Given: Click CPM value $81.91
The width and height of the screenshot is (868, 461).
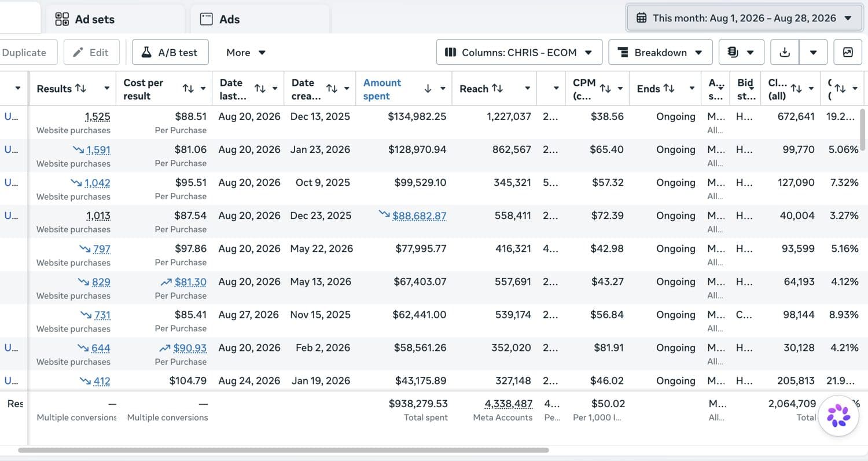Looking at the screenshot, I should [609, 348].
